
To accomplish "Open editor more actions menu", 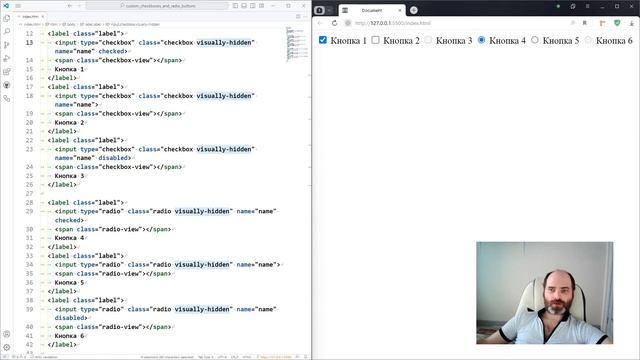I will (x=305, y=16).
